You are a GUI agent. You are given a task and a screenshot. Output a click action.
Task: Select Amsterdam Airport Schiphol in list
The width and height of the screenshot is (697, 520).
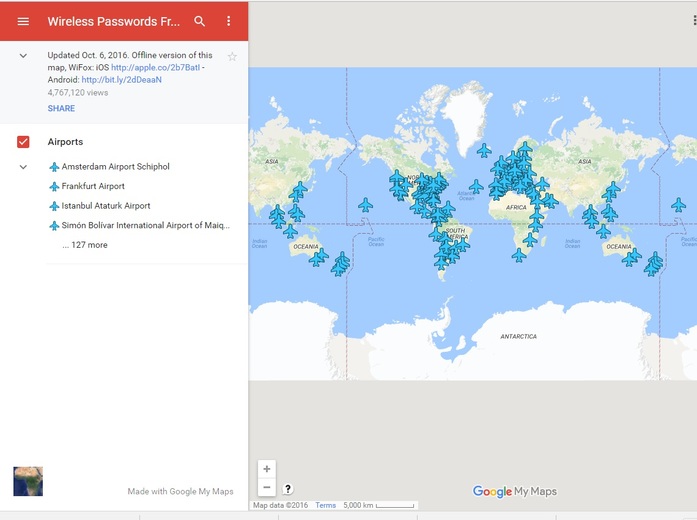(115, 167)
